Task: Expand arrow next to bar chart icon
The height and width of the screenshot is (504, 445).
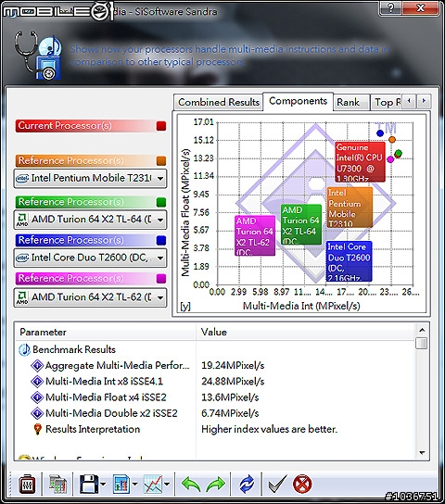Action: coord(135,484)
